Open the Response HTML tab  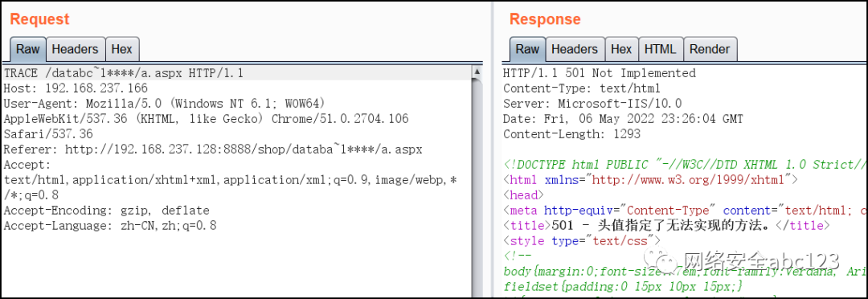coord(661,49)
